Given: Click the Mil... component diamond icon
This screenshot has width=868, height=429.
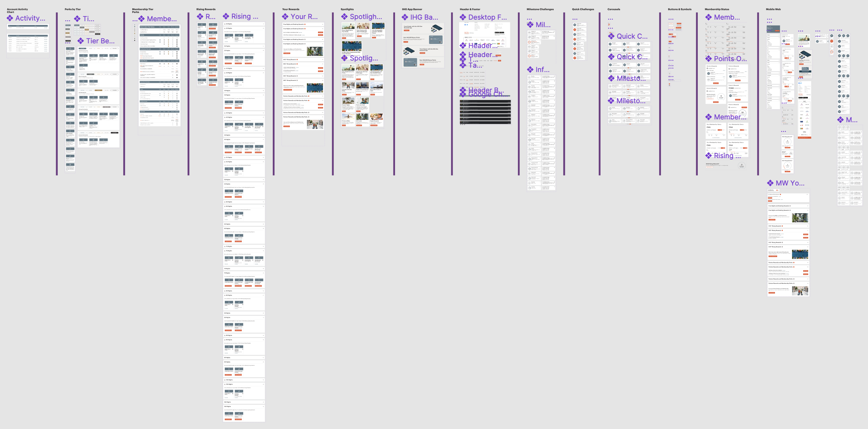Looking at the screenshot, I should tap(530, 25).
